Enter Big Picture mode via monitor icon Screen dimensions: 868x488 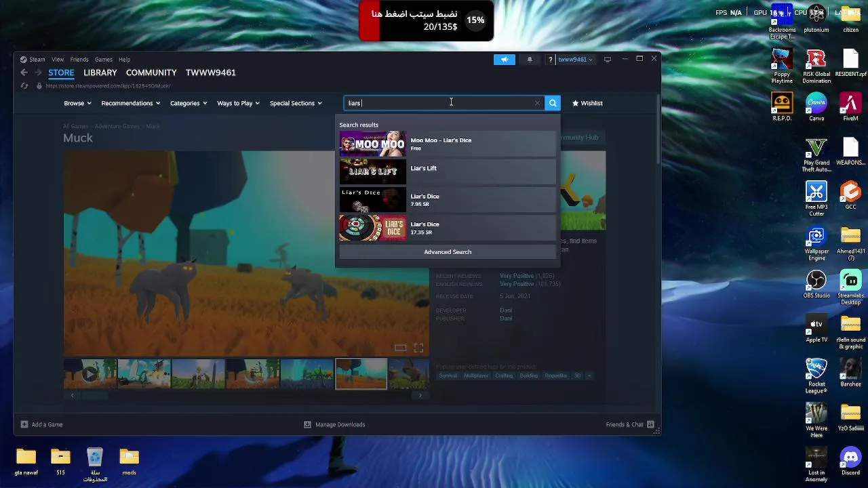tap(608, 60)
